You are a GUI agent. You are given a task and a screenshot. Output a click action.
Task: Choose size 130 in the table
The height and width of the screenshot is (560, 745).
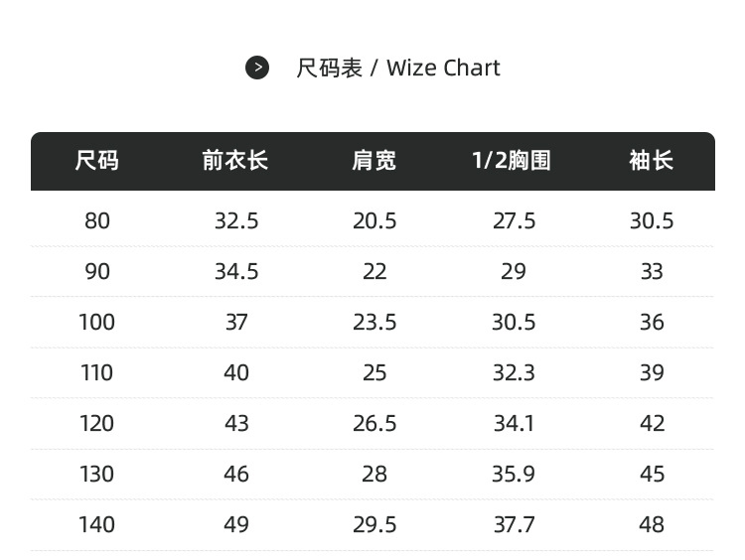97,474
